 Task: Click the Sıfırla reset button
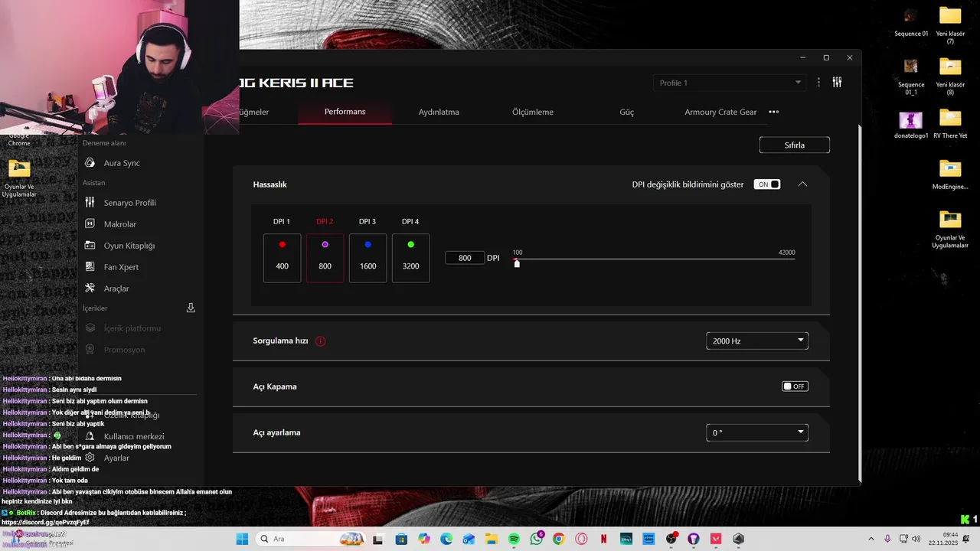794,145
